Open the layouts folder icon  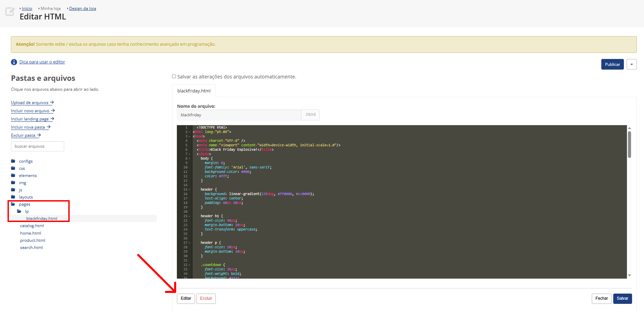point(13,197)
